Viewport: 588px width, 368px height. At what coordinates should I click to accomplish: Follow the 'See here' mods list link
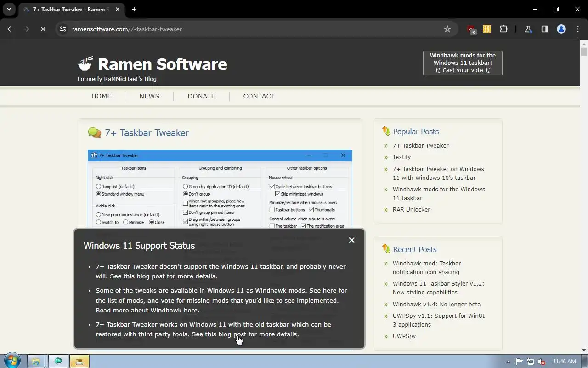pos(322,290)
